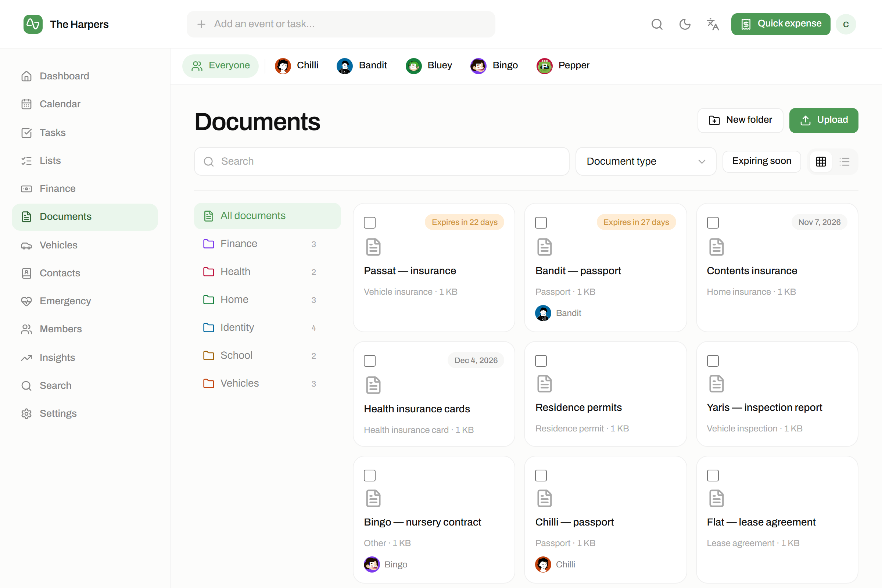Open language translate icon
The image size is (882, 588).
coord(713,24)
